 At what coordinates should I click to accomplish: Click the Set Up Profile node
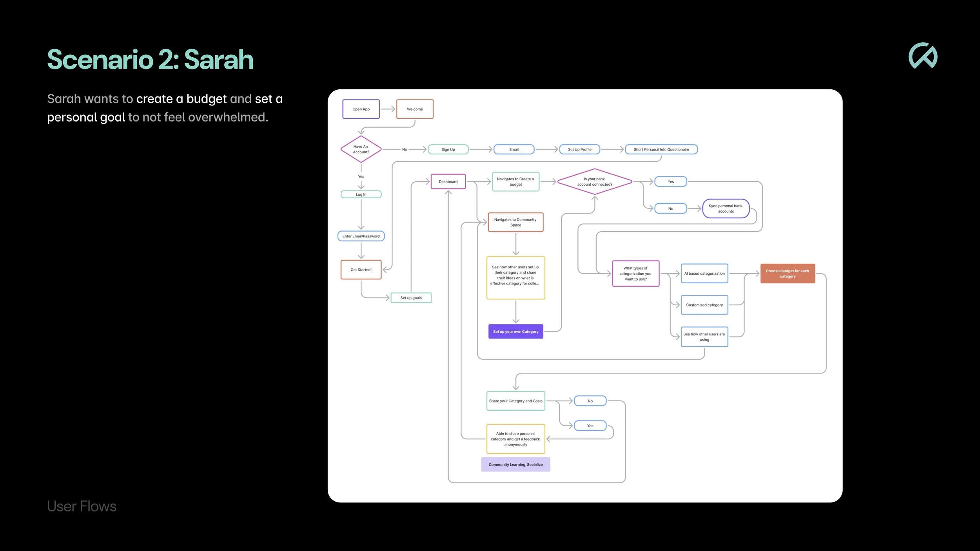click(x=579, y=149)
